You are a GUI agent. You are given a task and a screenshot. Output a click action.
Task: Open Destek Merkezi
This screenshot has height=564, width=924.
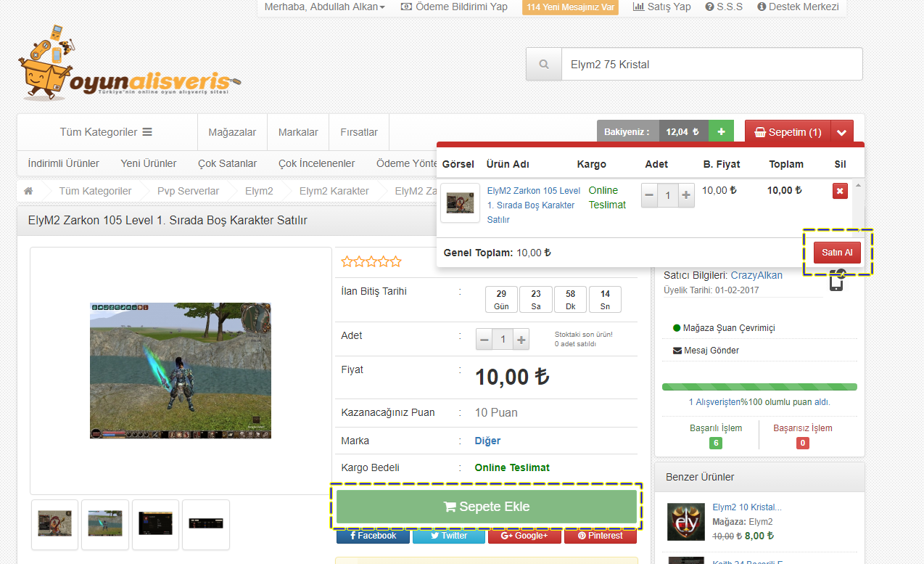click(x=798, y=7)
